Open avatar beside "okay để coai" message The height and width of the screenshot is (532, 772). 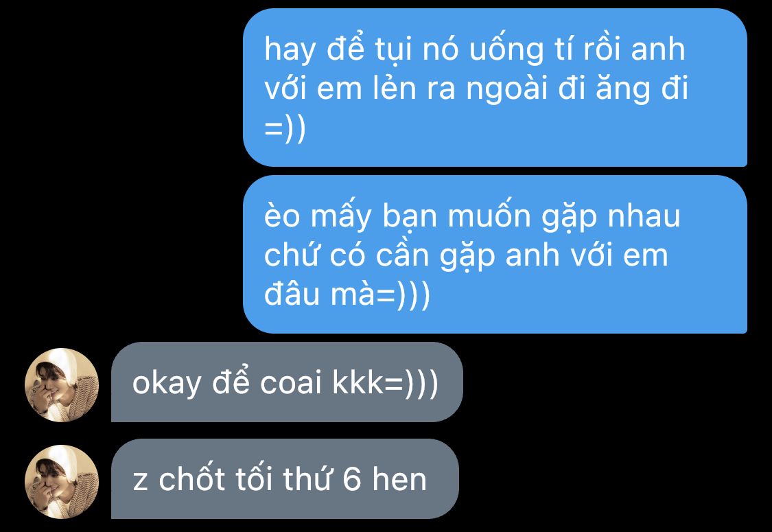62,384
